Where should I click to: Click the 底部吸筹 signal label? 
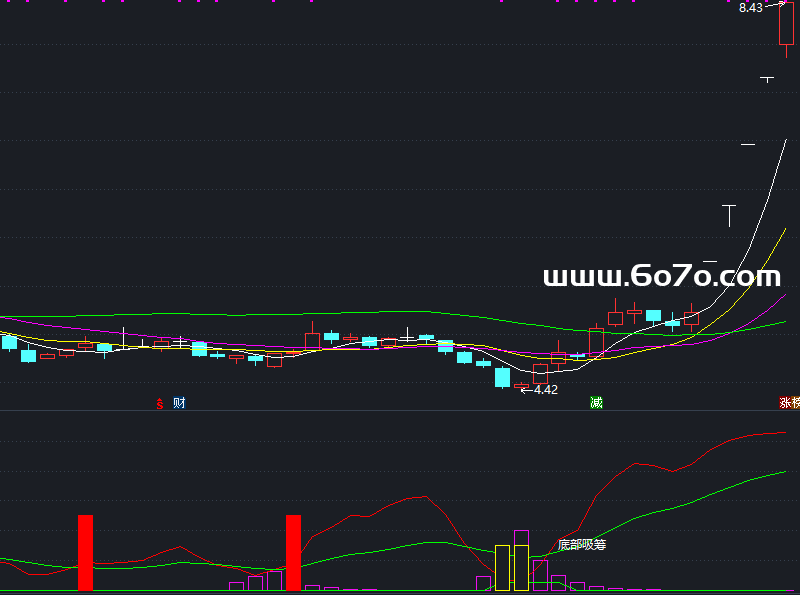(582, 545)
